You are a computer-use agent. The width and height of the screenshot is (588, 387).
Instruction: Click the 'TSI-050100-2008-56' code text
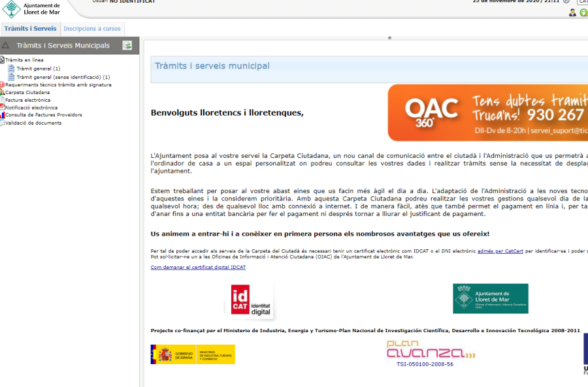click(425, 364)
